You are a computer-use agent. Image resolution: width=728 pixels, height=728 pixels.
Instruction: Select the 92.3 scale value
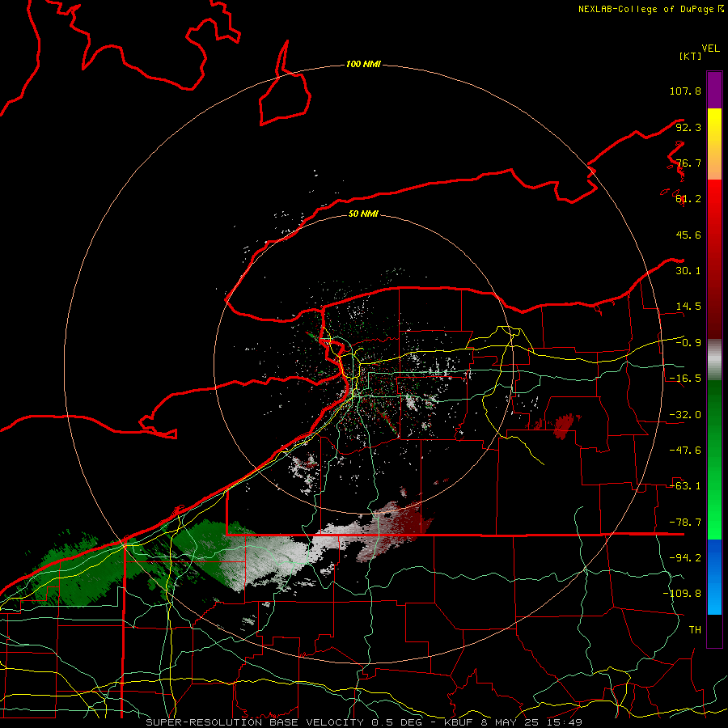688,127
